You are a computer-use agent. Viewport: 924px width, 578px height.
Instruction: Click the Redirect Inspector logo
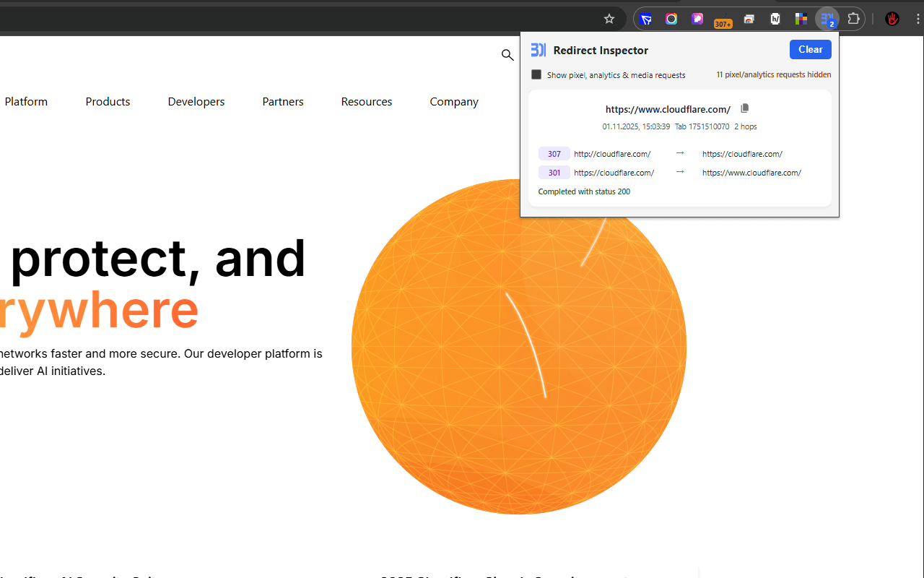pyautogui.click(x=539, y=50)
